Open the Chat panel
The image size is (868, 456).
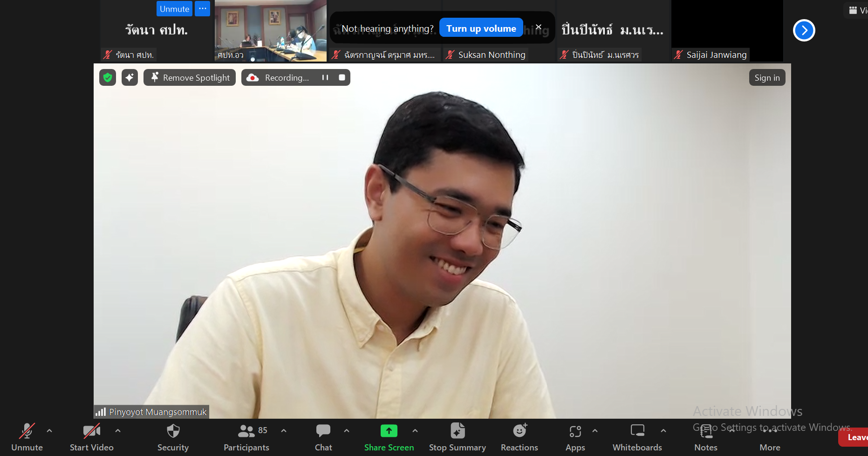323,437
